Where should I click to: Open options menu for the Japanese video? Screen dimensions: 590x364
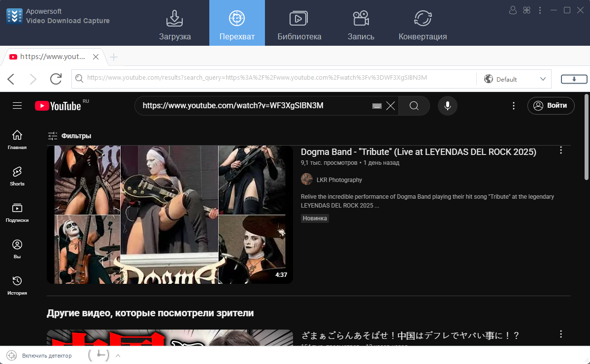point(560,334)
